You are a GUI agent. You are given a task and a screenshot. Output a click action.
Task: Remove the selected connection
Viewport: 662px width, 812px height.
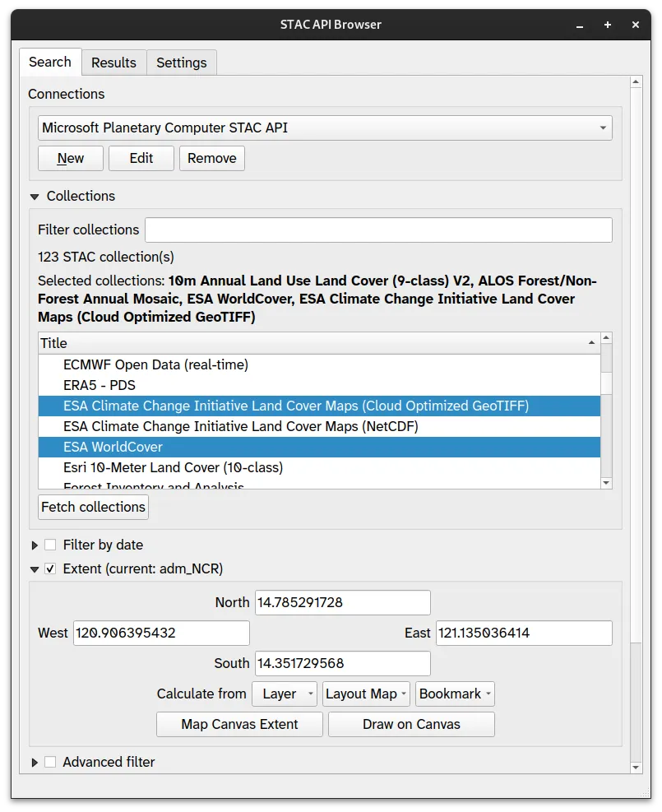[x=212, y=158]
